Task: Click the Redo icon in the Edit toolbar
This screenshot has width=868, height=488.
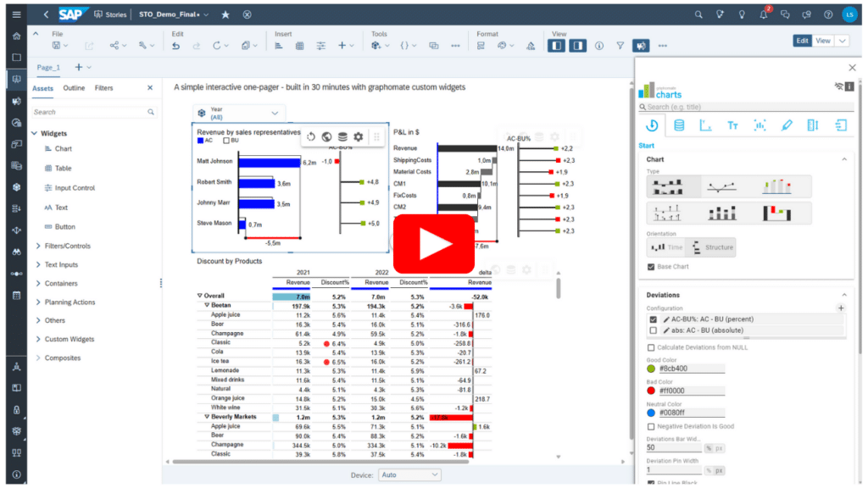Action: click(x=196, y=45)
